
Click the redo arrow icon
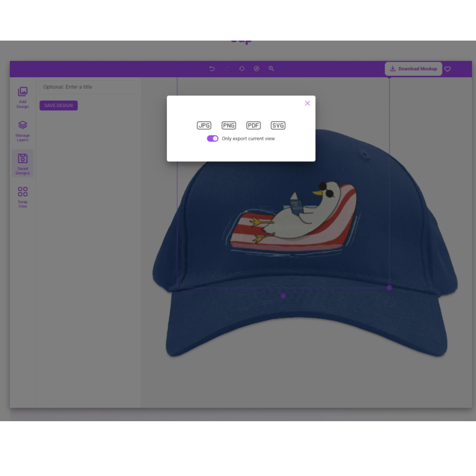click(x=227, y=69)
